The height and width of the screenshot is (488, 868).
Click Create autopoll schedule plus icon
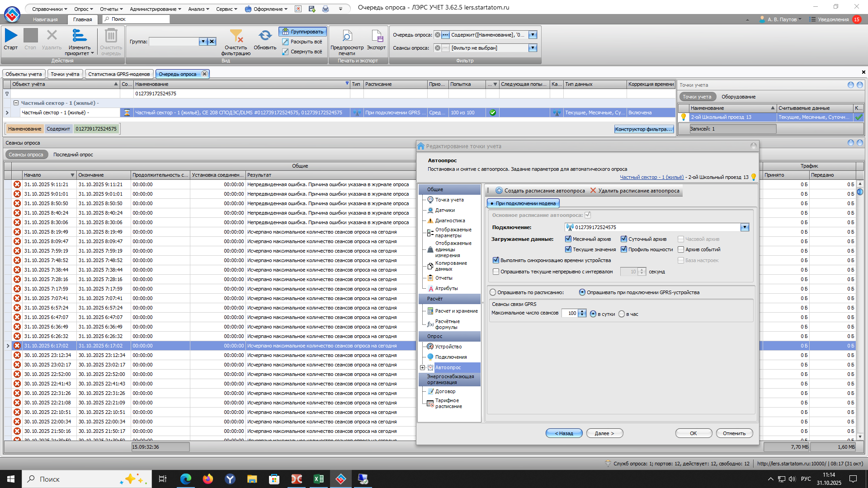pyautogui.click(x=499, y=191)
